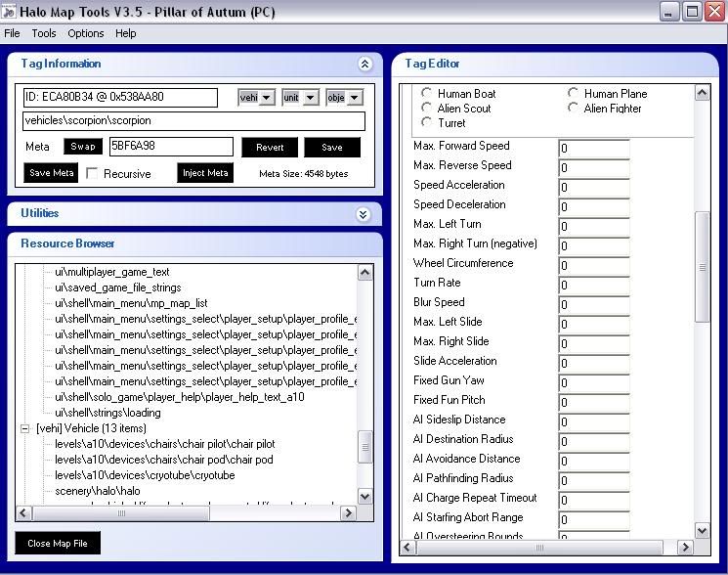Click Meta Size: 4548 bytes text
This screenshot has width=728, height=575.
point(304,174)
